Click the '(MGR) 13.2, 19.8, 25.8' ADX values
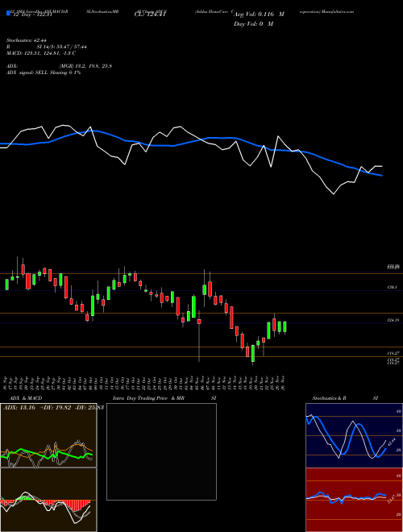 (85, 66)
